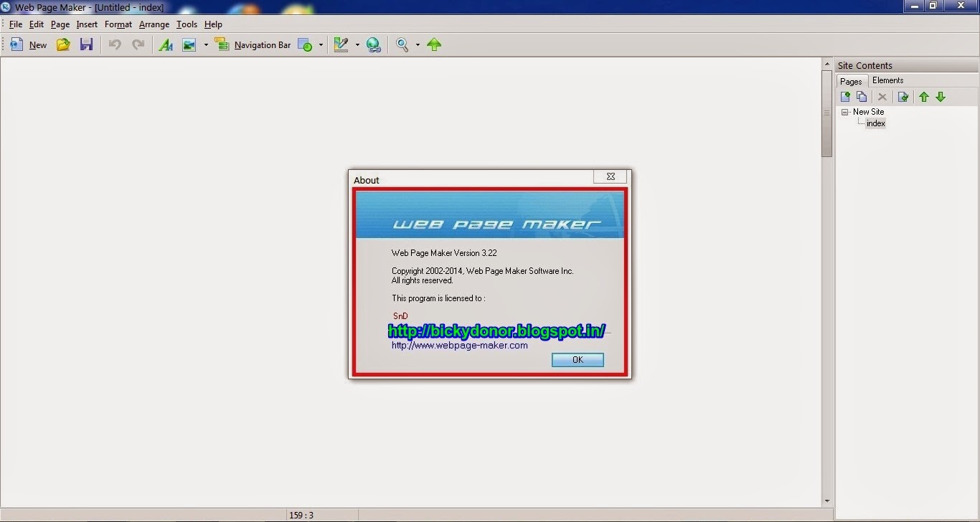Click the Web Page Maker app icon in title bar
980x522 pixels.
click(x=6, y=7)
